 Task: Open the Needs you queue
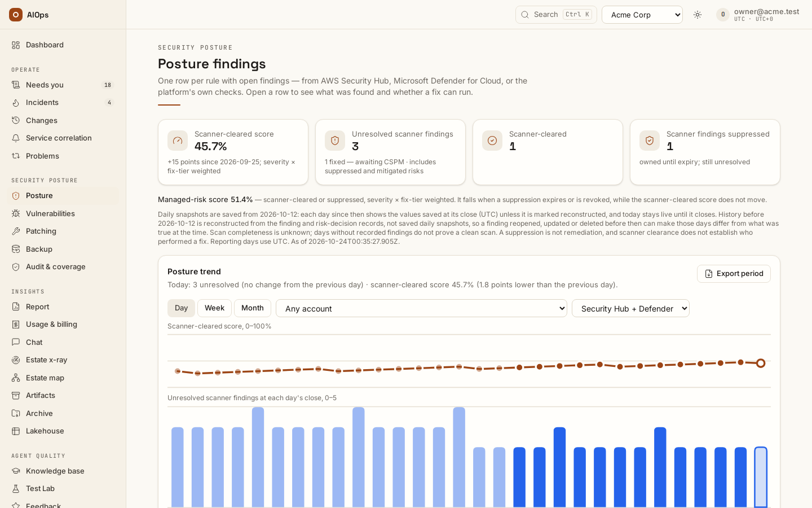[x=63, y=85]
